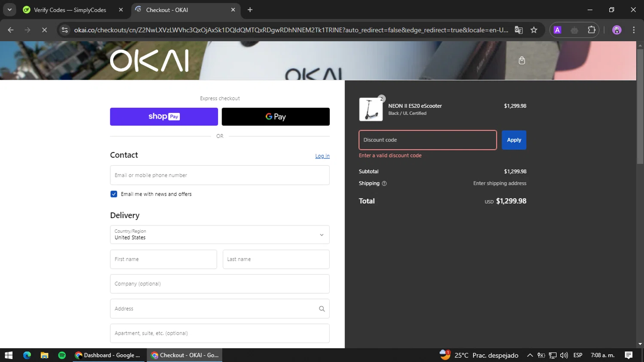644x362 pixels.
Task: Focus the Discount code field
Action: click(428, 140)
